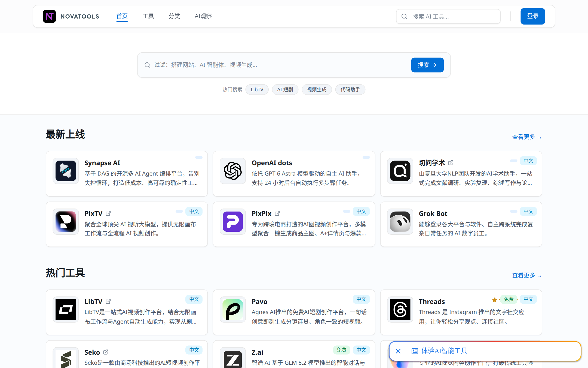The width and height of the screenshot is (588, 368).
Task: Select the AI 短剧 hot search chip
Action: (285, 89)
